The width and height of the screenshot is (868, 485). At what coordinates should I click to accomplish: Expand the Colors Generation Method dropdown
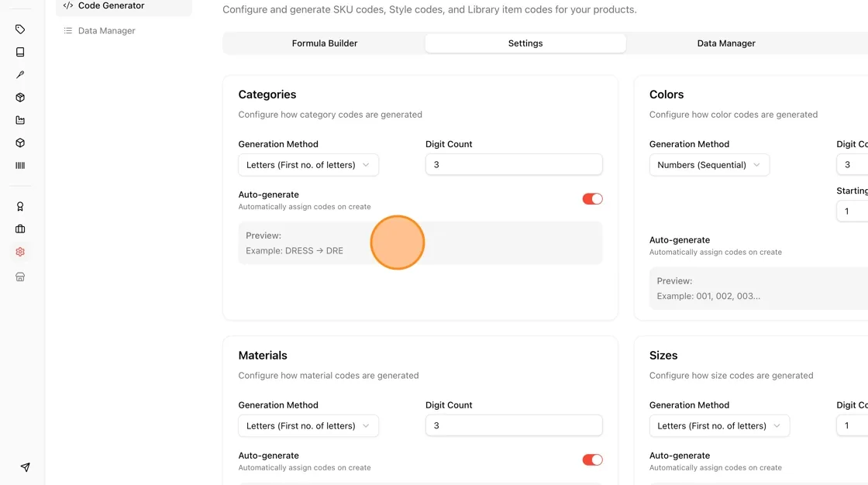coord(709,165)
